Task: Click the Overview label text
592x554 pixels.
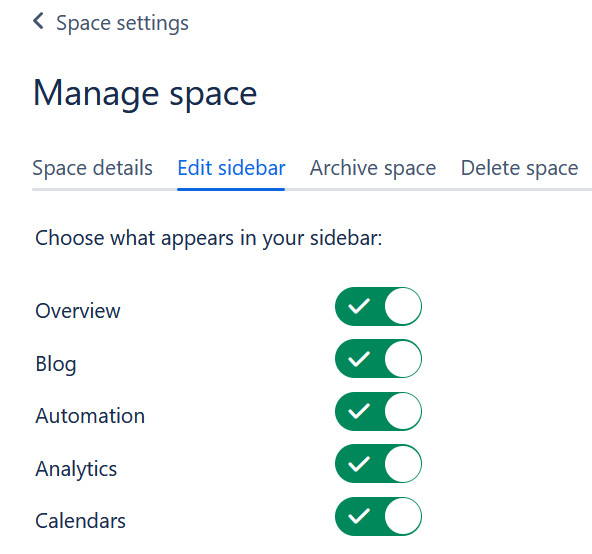Action: 78,311
